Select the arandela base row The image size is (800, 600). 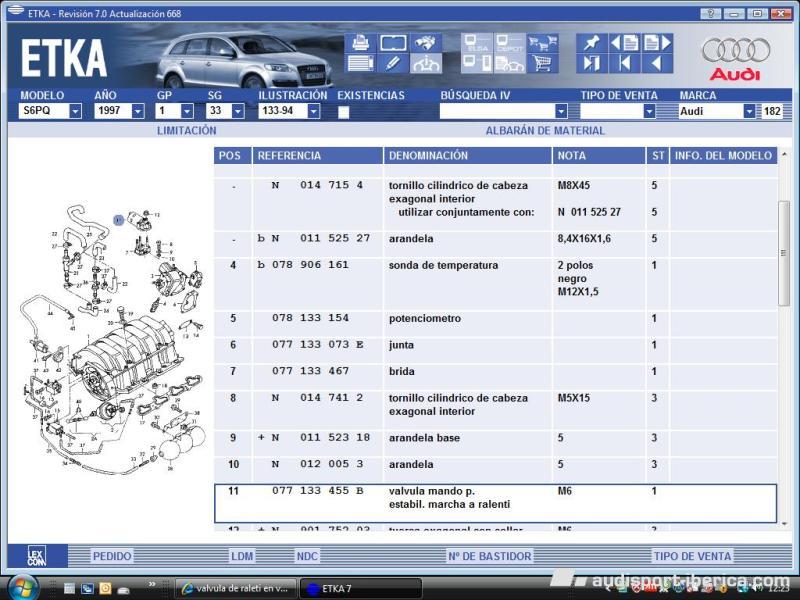click(495, 443)
